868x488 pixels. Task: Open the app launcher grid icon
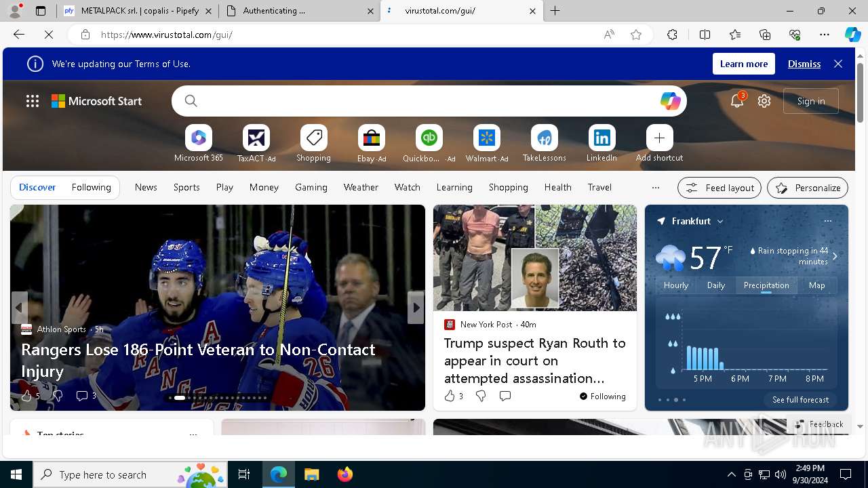point(33,101)
